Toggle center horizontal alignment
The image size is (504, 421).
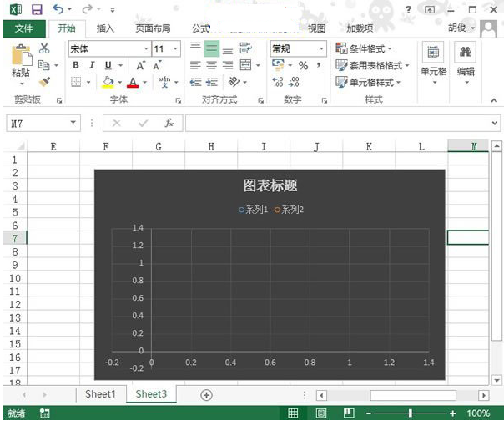[x=212, y=65]
